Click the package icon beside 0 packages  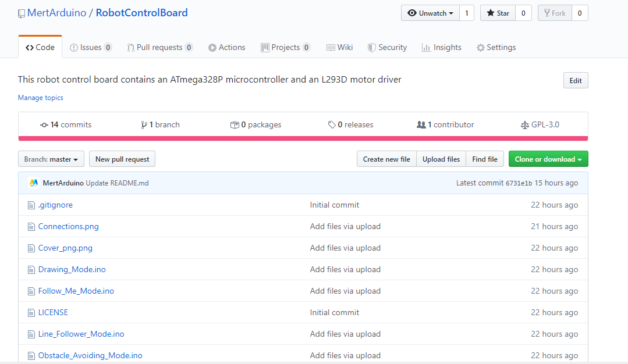pyautogui.click(x=235, y=125)
